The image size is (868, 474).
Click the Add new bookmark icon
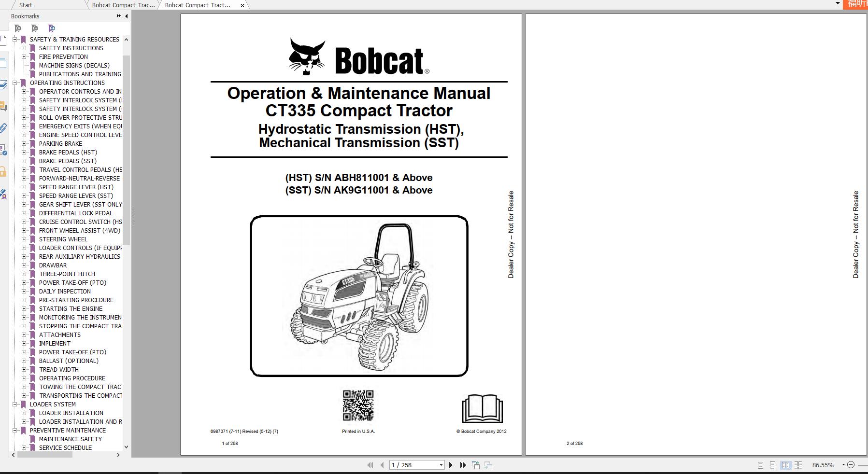(35, 28)
